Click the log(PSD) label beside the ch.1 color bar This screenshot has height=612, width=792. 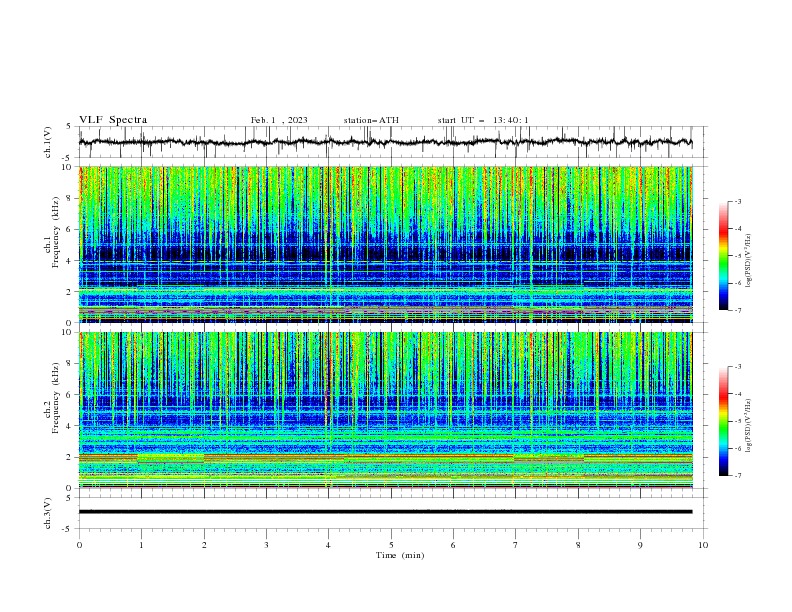tap(748, 261)
